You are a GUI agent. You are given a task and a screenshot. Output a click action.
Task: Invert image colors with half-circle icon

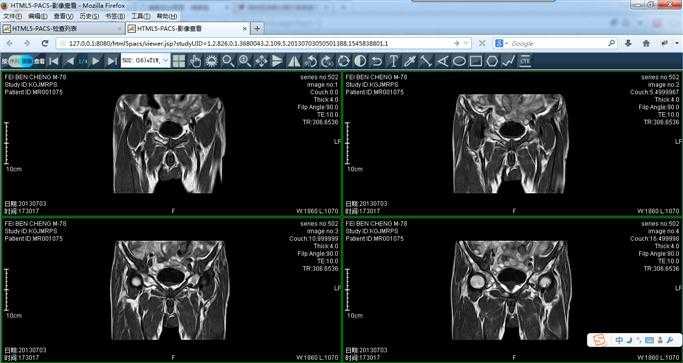pos(360,61)
